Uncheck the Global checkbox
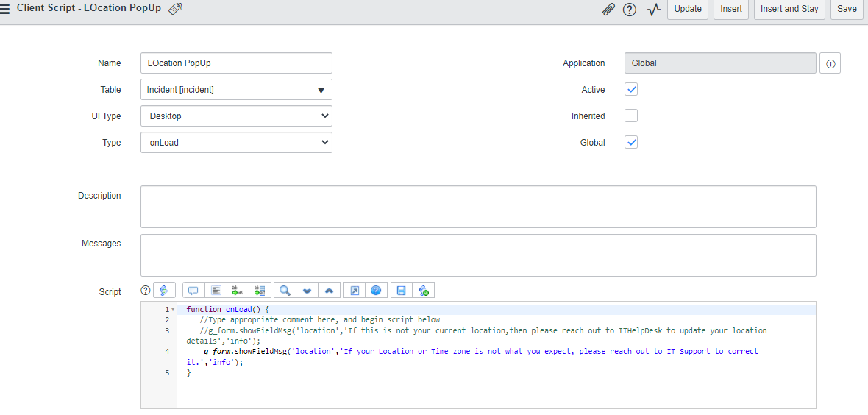This screenshot has height=415, width=868. (631, 143)
